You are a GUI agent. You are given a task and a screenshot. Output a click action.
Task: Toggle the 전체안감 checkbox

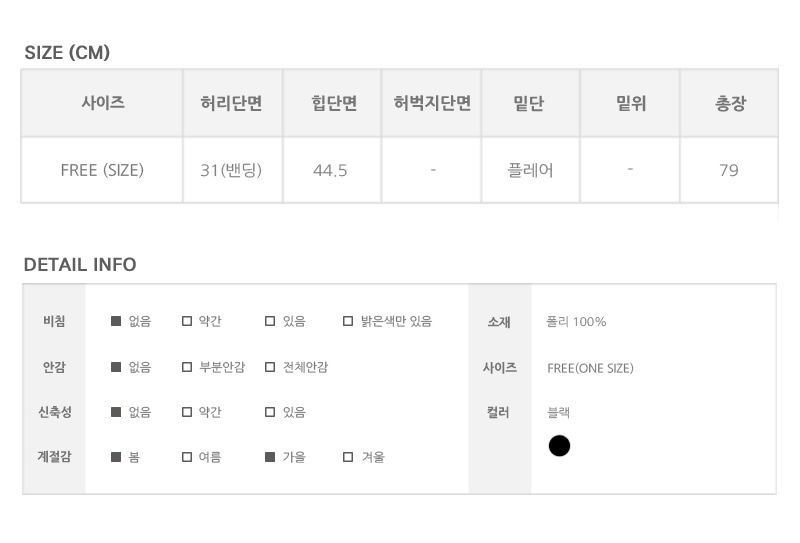[x=270, y=367]
